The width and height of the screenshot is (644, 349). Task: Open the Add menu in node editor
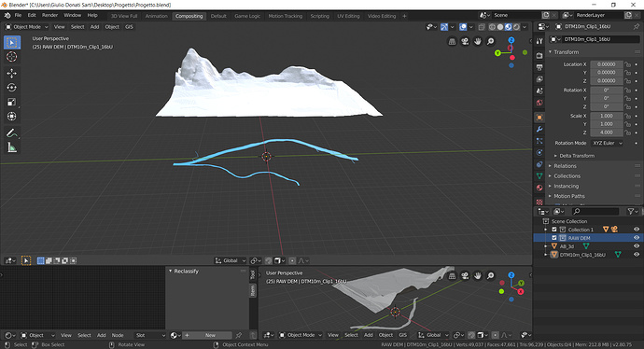[102, 335]
